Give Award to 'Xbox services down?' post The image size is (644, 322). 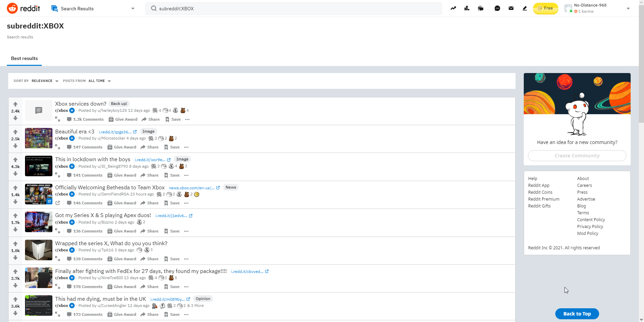click(123, 119)
